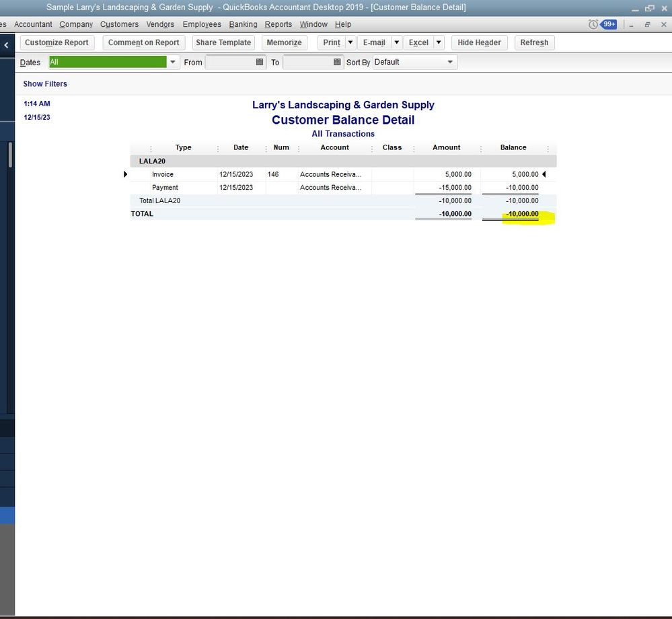Click Comment on Report button

coord(143,42)
